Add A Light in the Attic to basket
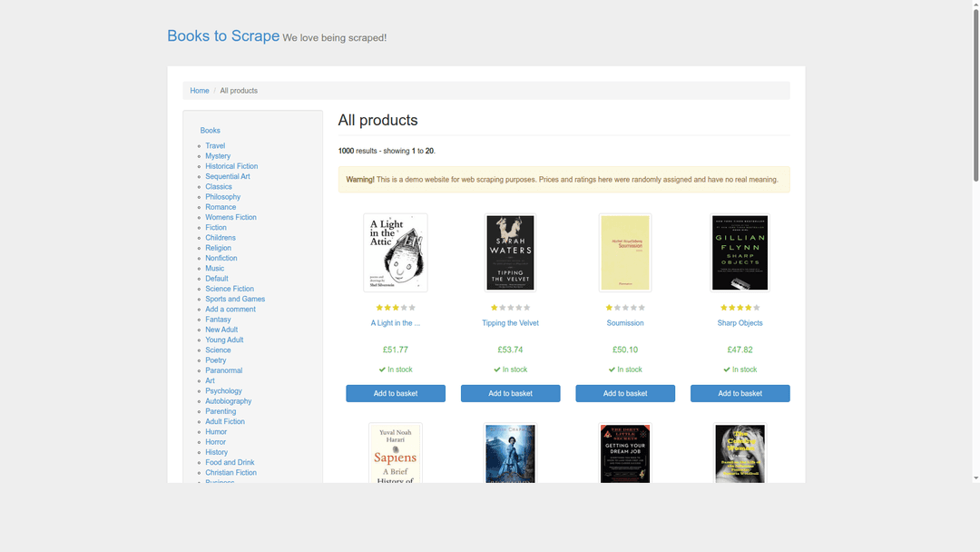Viewport: 980px width, 552px height. [x=396, y=393]
